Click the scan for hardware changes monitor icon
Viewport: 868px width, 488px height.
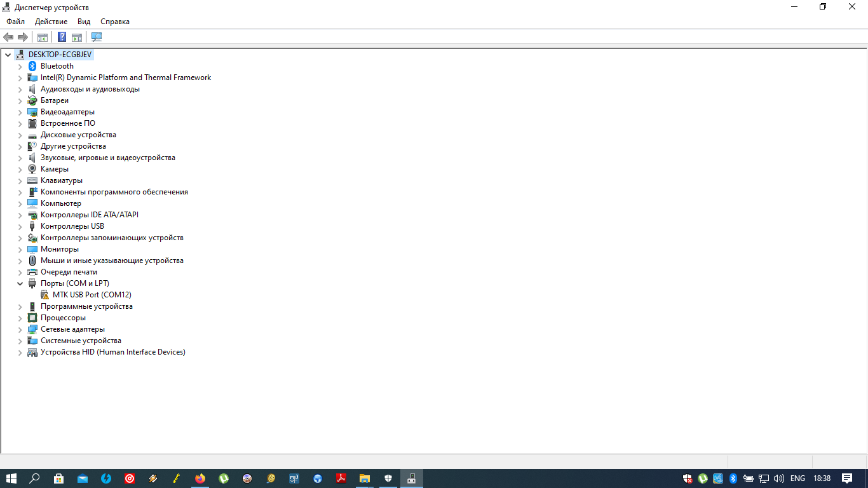click(x=97, y=37)
